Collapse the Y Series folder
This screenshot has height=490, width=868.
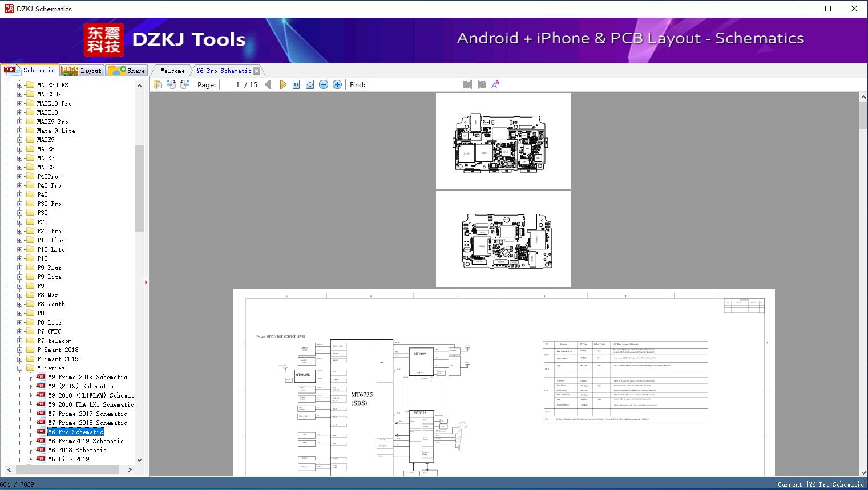[20, 368]
